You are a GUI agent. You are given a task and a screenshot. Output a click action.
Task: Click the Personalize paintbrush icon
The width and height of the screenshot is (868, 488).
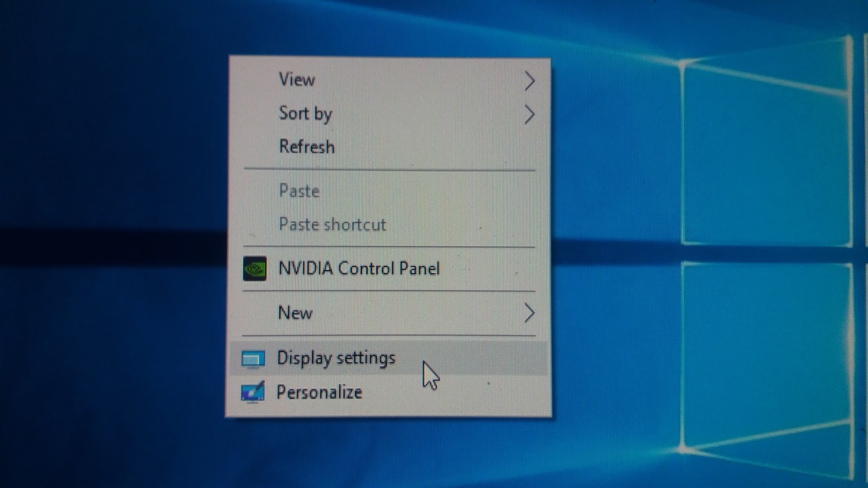pos(253,392)
